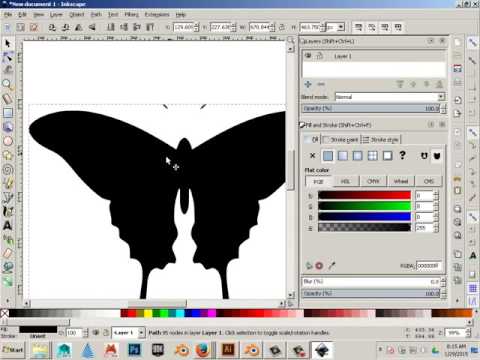Select the Calligraphy tool
This screenshot has height=360, width=480.
pyautogui.click(x=8, y=211)
